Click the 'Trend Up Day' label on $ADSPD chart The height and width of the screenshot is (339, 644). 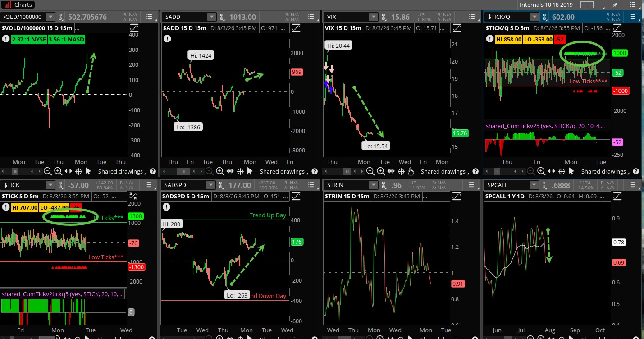(268, 215)
